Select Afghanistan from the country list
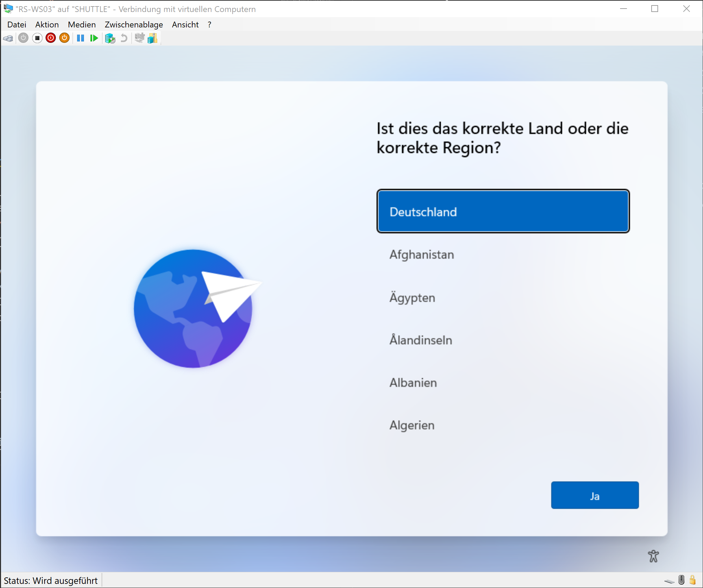Viewport: 703px width, 588px height. point(422,254)
